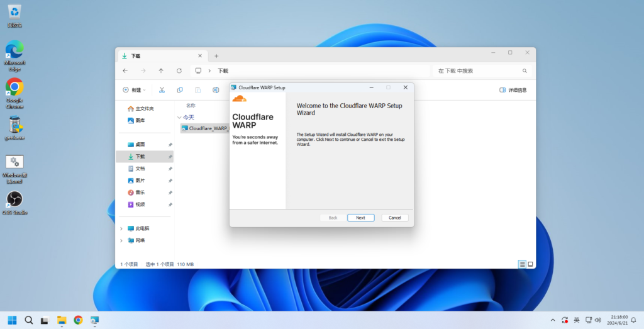This screenshot has height=329, width=644.
Task: Select the 下载 tab in Explorer
Action: coord(163,56)
